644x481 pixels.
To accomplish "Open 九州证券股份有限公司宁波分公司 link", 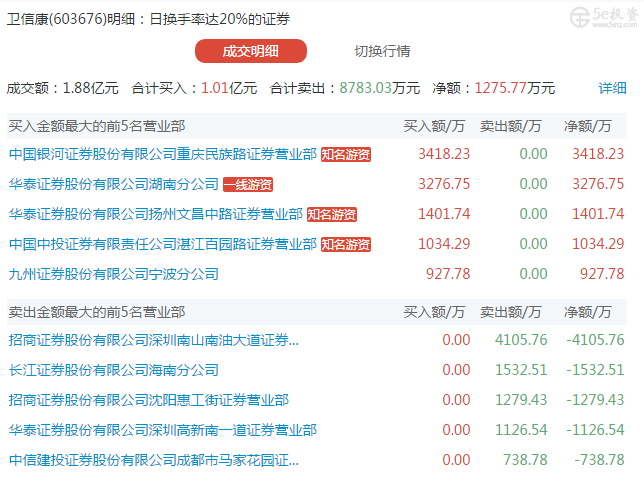I will [114, 274].
